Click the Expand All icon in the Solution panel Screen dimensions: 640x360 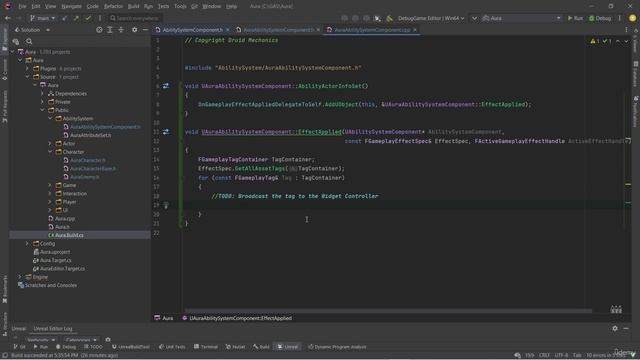click(x=110, y=30)
